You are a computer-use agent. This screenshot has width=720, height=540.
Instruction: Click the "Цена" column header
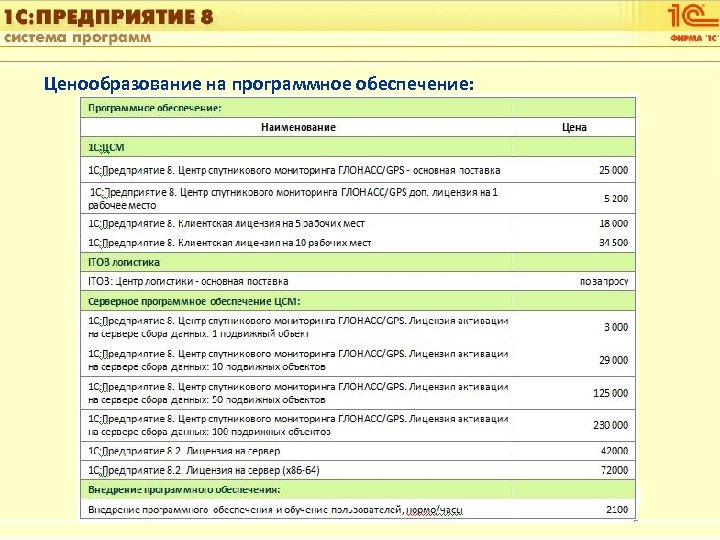tap(574, 127)
